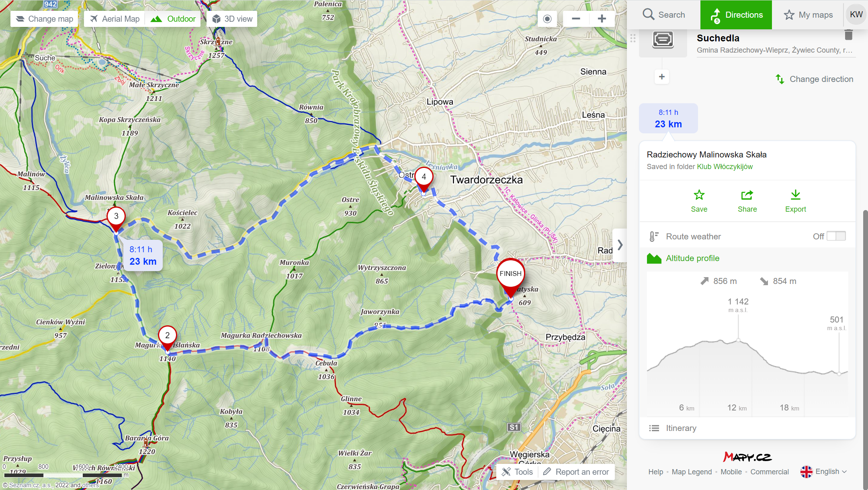The image size is (868, 490).
Task: Open the English language dropdown
Action: click(824, 472)
